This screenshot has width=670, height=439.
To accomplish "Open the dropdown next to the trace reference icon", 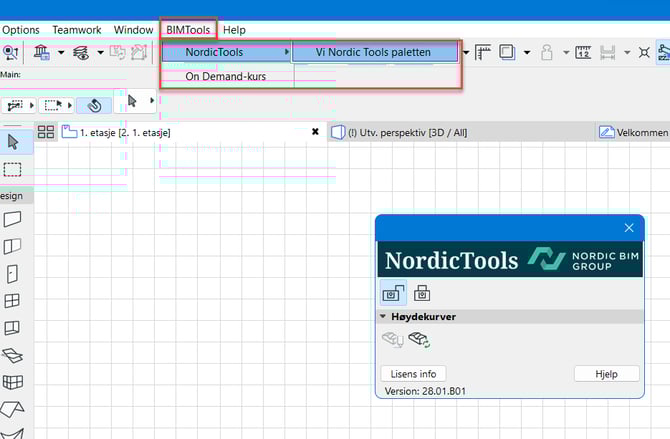I will pos(527,53).
